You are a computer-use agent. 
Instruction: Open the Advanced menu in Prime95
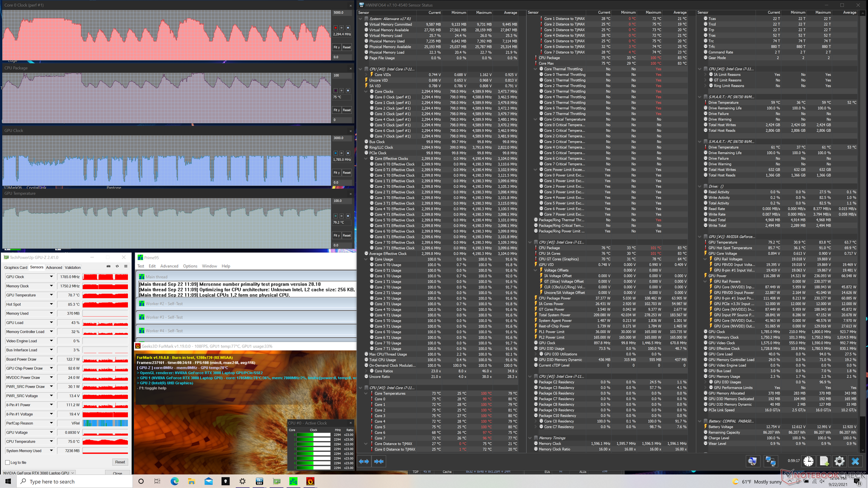click(x=169, y=266)
